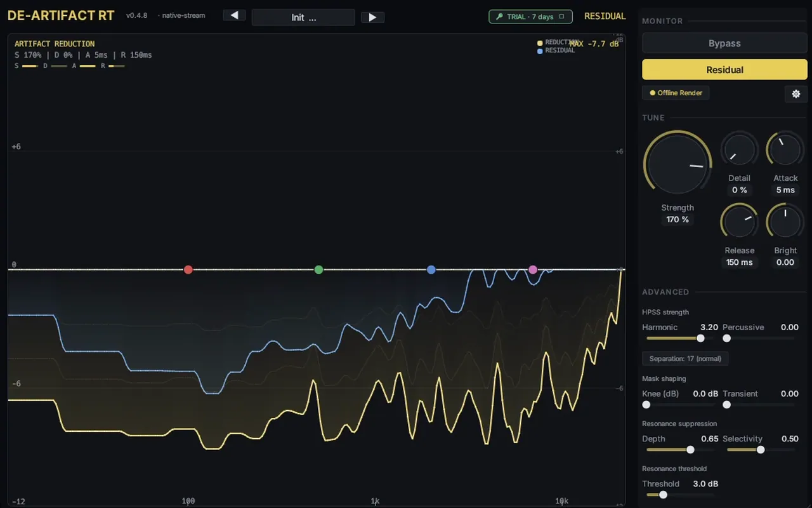Viewport: 812px width, 508px height.
Task: Click the Strength knob
Action: [678, 164]
